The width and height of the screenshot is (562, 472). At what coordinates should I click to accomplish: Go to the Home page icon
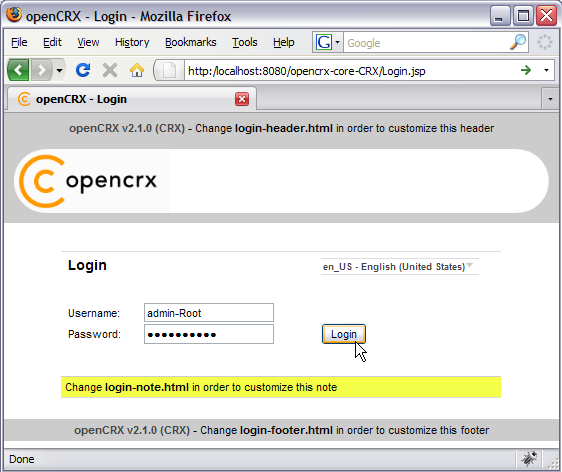coord(137,70)
